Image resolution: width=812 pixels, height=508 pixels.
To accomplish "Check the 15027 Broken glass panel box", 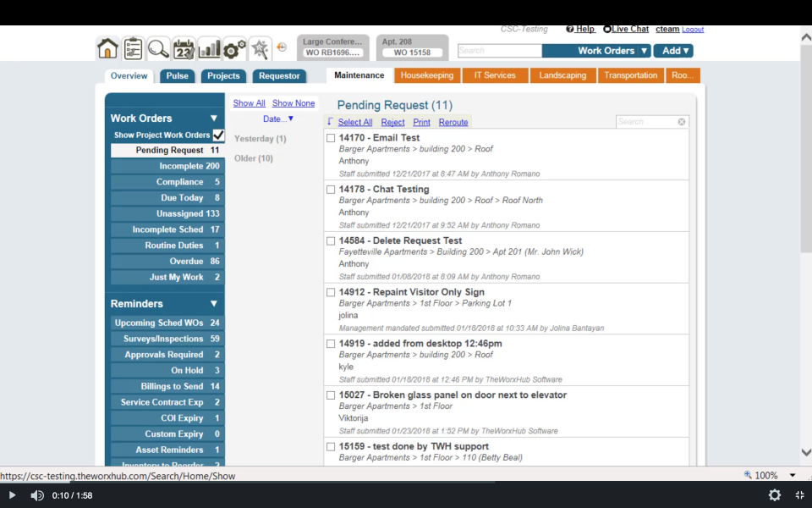I will pos(331,395).
